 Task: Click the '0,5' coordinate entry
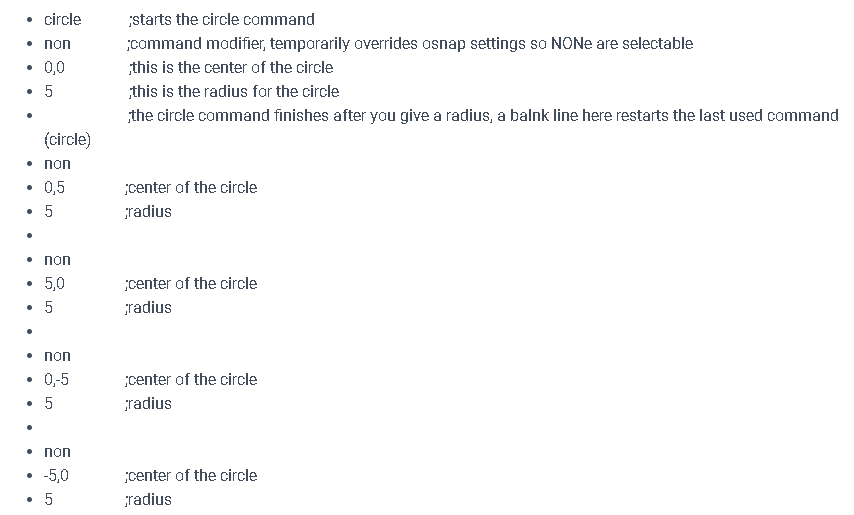(54, 188)
